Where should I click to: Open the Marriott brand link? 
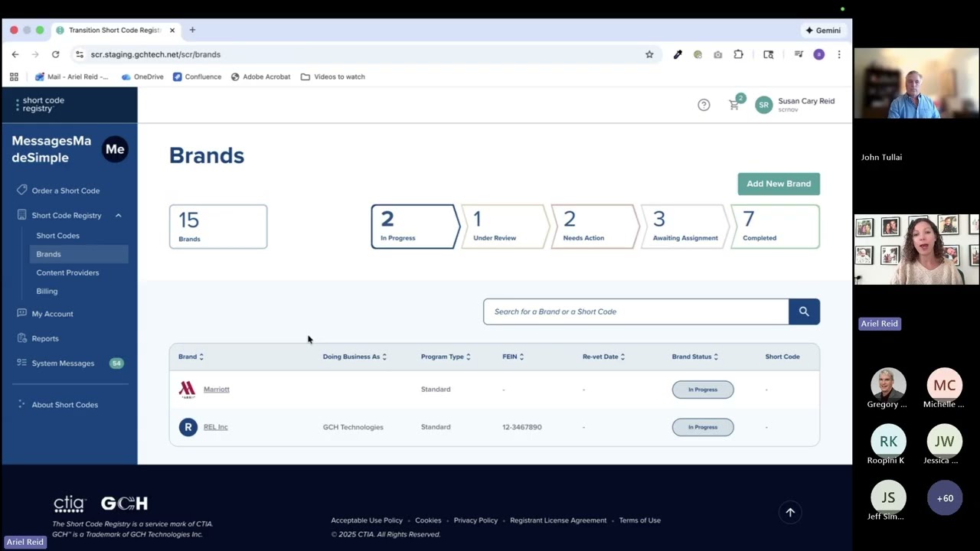tap(217, 390)
